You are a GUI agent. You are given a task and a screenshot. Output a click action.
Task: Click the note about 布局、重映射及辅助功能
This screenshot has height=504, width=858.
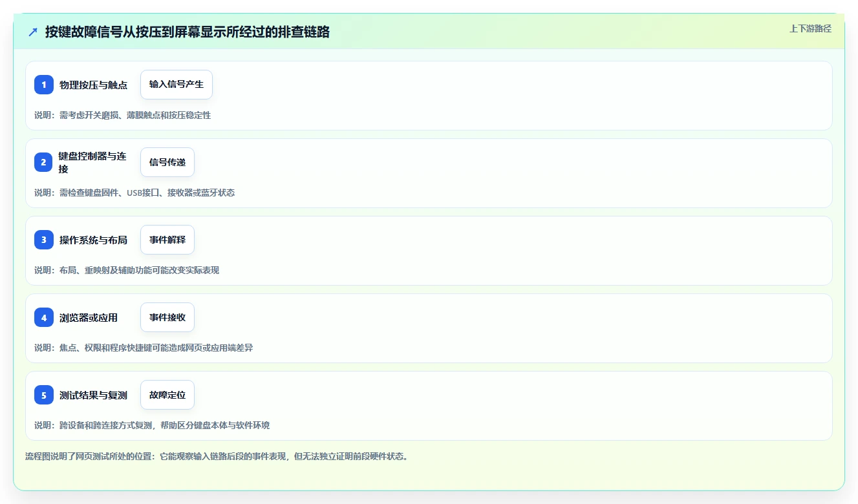pyautogui.click(x=127, y=270)
